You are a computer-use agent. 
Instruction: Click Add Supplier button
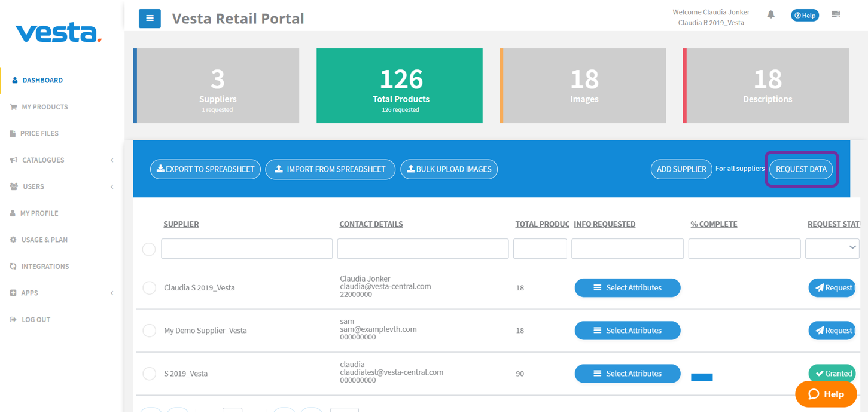pyautogui.click(x=681, y=169)
